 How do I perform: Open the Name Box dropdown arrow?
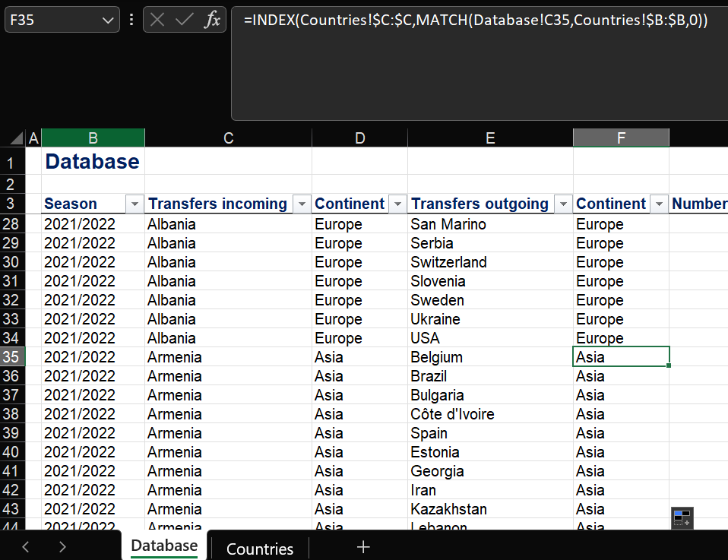[109, 21]
